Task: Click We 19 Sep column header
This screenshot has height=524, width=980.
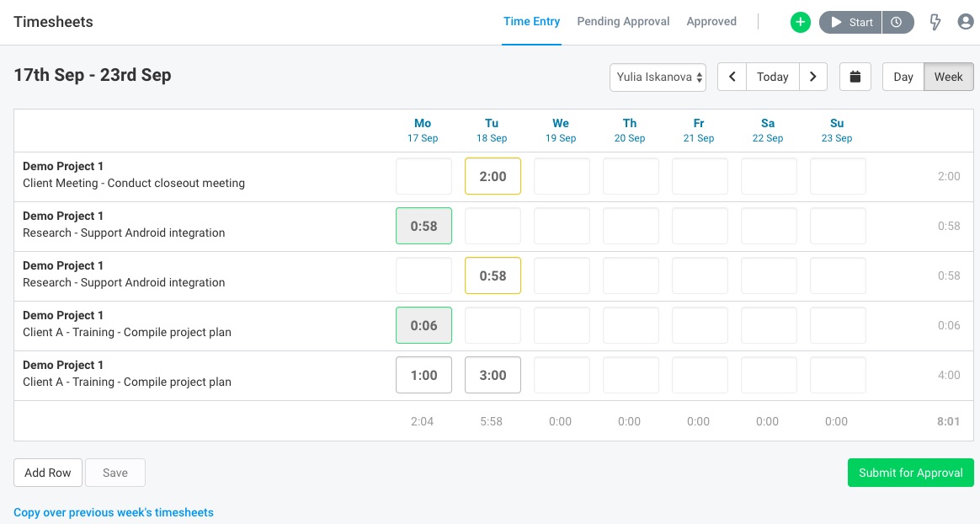Action: coord(561,130)
